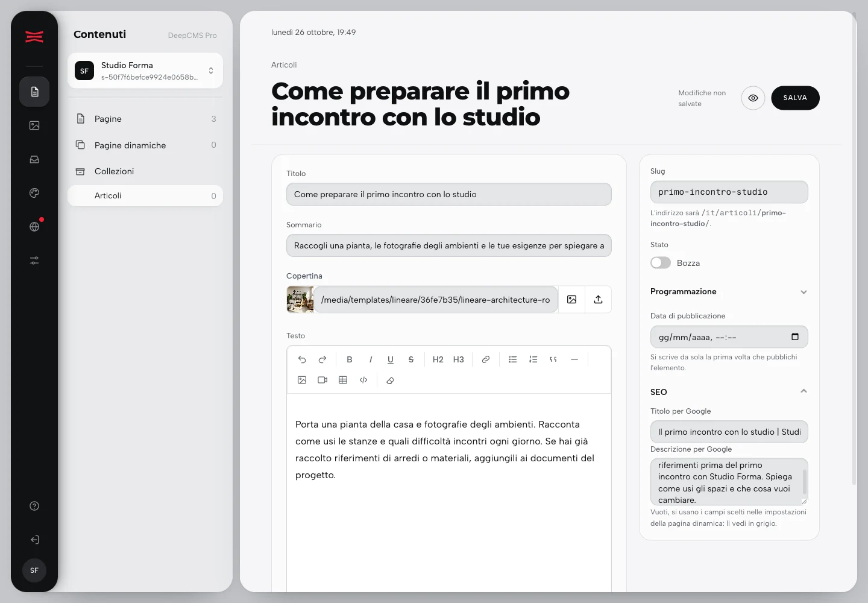Screen dimensions: 868x603
Task: Create a numbered list
Action: click(x=533, y=359)
